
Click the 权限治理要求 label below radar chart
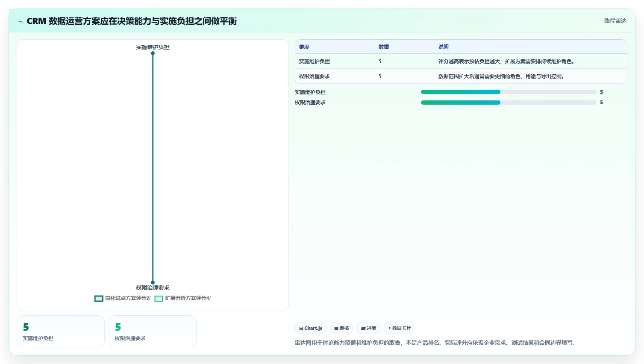pyautogui.click(x=153, y=288)
